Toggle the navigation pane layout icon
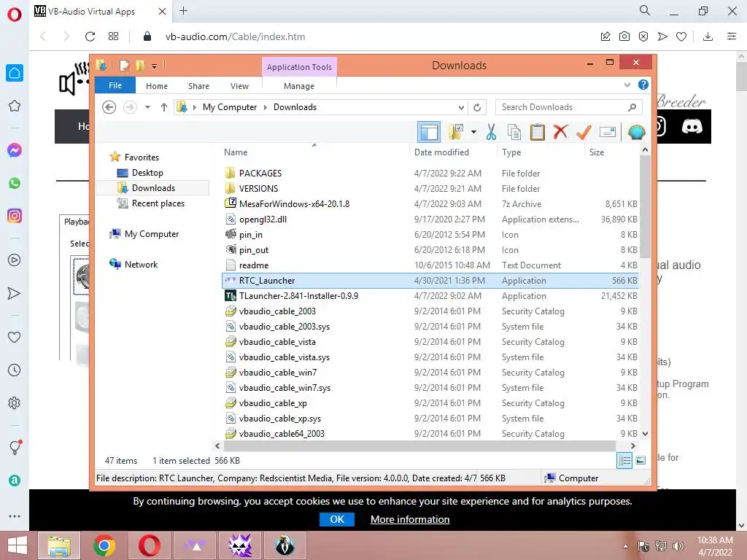747x560 pixels. [429, 132]
